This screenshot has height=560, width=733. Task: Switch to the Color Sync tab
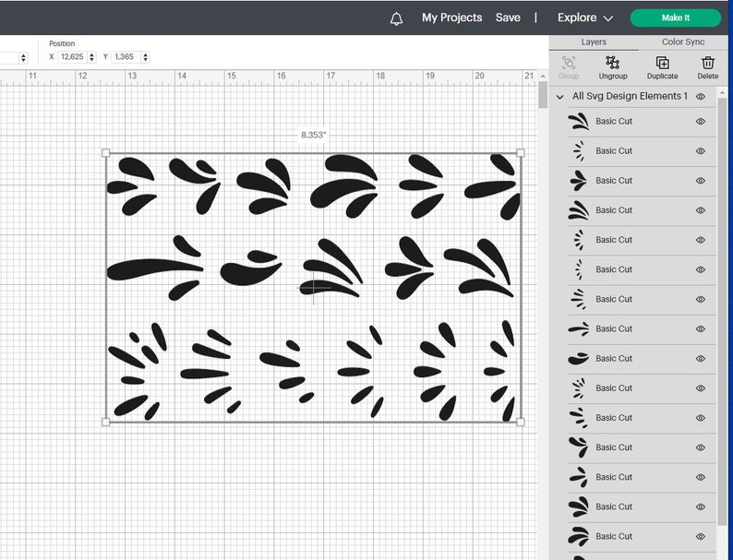click(x=682, y=42)
